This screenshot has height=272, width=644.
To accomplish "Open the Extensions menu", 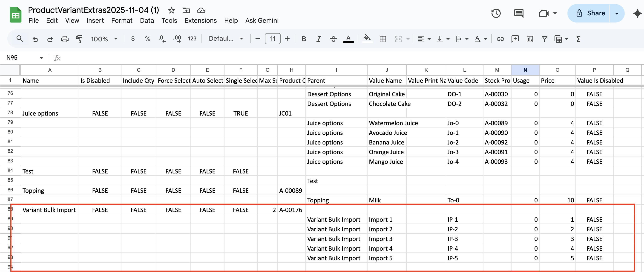I will (201, 20).
